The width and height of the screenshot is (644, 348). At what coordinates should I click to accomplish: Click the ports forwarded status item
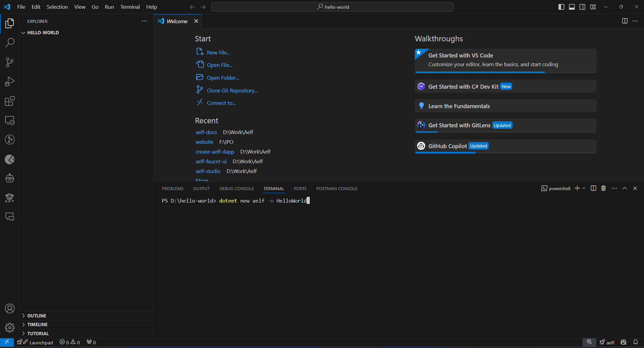[91, 342]
